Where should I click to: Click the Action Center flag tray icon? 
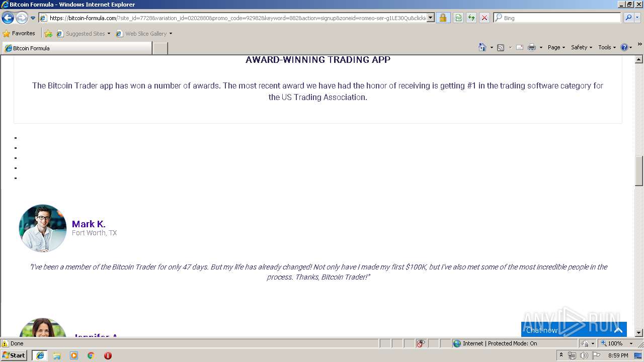[x=596, y=355]
